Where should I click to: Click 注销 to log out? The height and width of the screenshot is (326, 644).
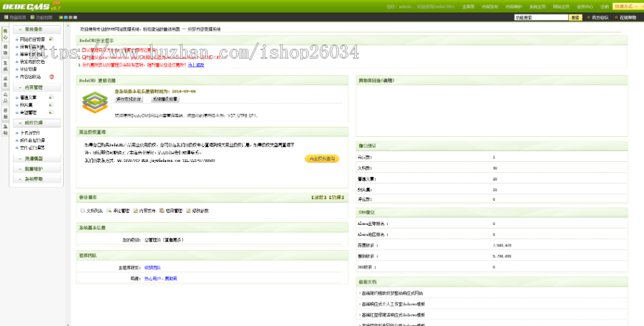coord(605,6)
